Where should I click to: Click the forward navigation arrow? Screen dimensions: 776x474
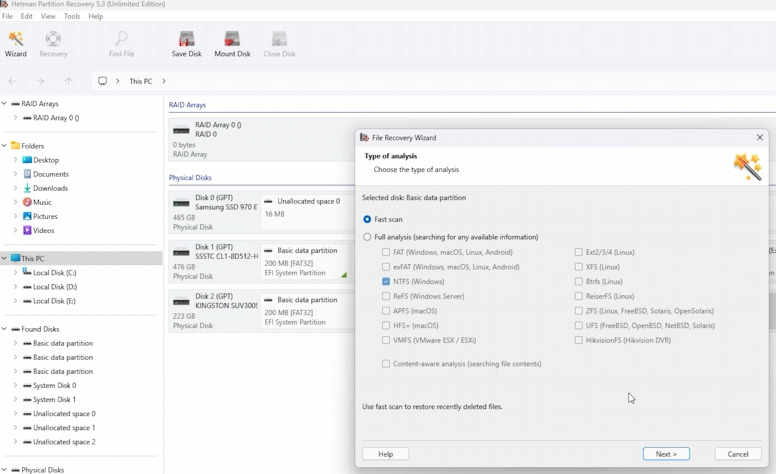(x=40, y=81)
